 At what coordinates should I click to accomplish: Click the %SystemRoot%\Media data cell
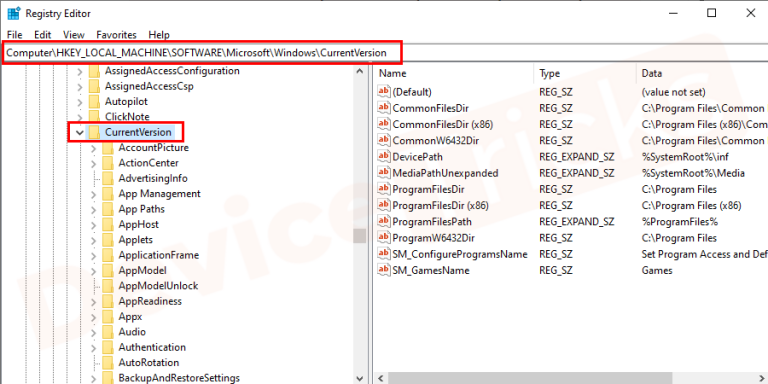(693, 173)
